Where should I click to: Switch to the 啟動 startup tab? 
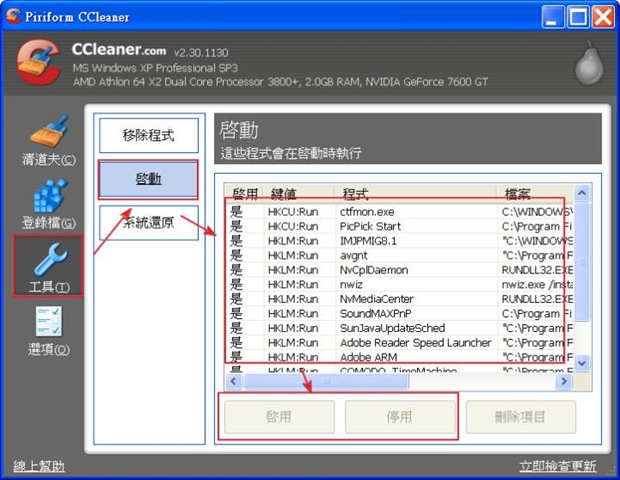point(149,179)
